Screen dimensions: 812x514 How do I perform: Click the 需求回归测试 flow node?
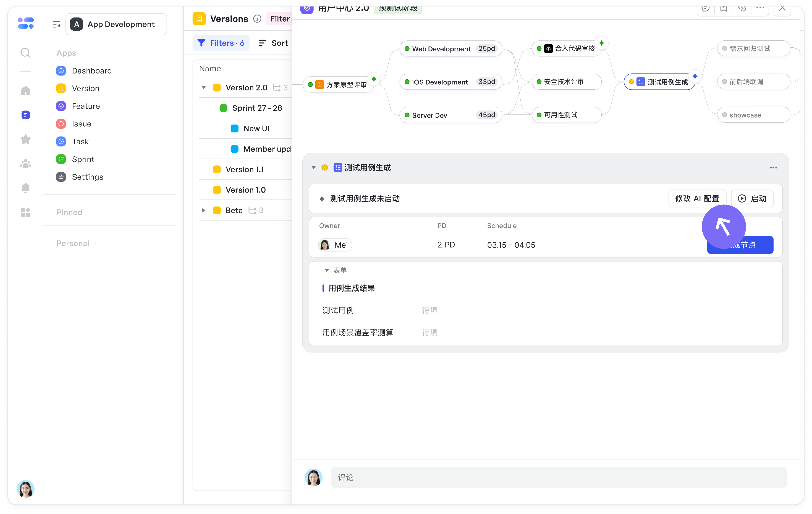(x=754, y=49)
